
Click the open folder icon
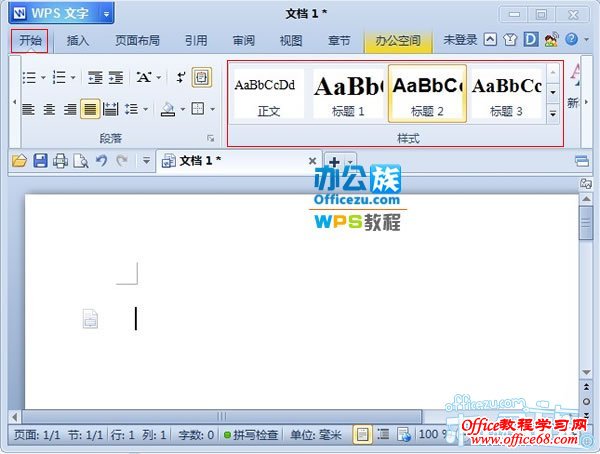pyautogui.click(x=19, y=161)
